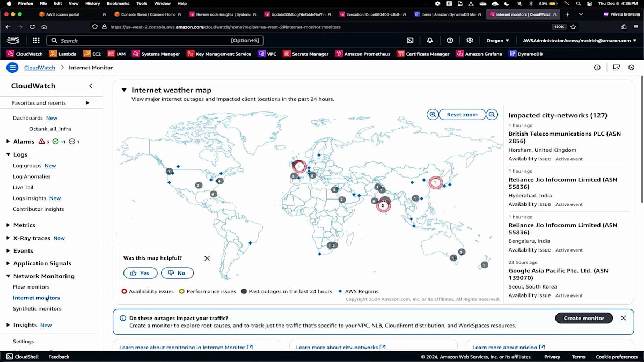Expand the Metrics section

click(x=8, y=225)
